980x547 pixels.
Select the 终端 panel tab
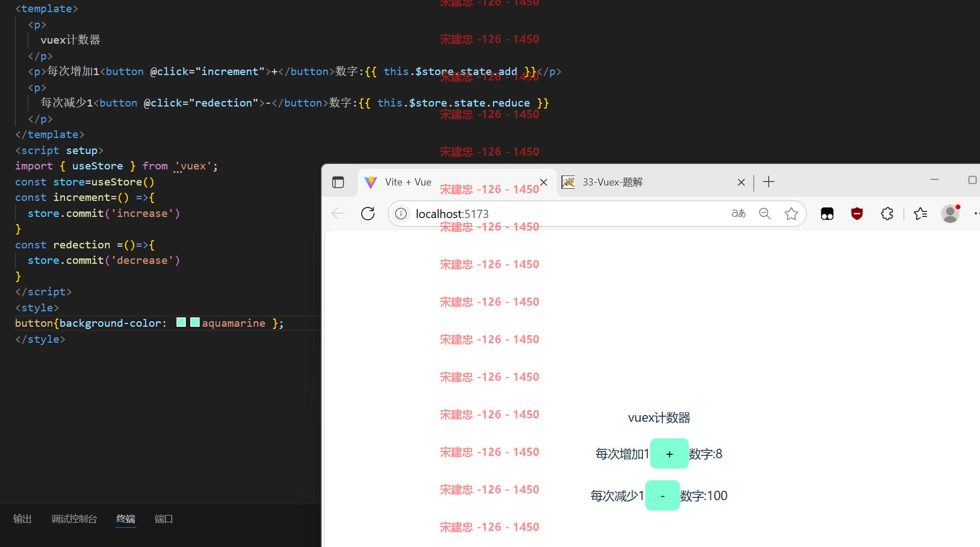coord(126,519)
